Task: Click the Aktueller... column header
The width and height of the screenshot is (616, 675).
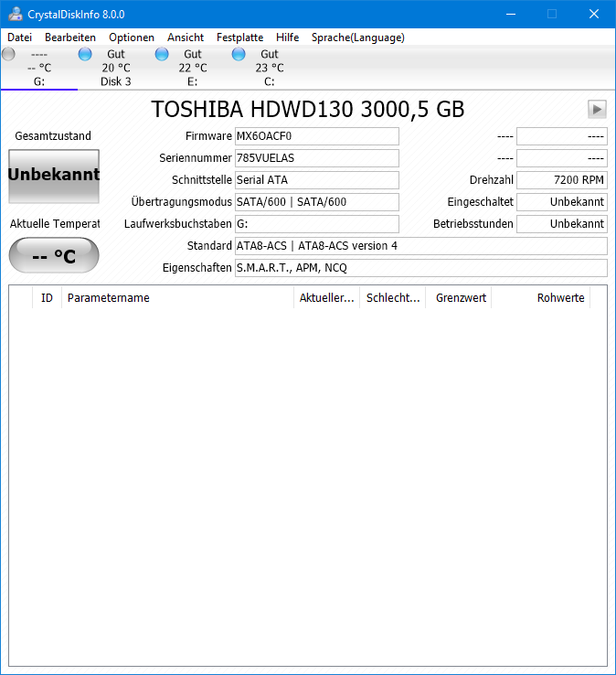Action: pos(326,298)
